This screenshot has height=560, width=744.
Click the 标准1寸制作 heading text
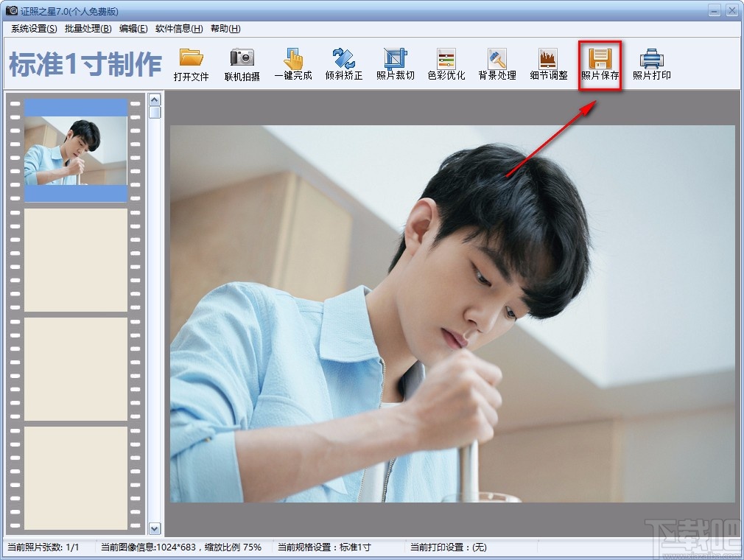point(85,64)
